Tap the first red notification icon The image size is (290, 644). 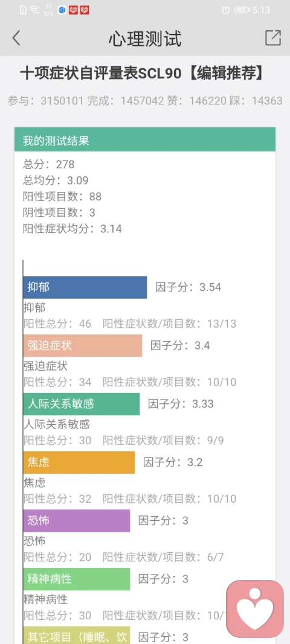pos(73,10)
